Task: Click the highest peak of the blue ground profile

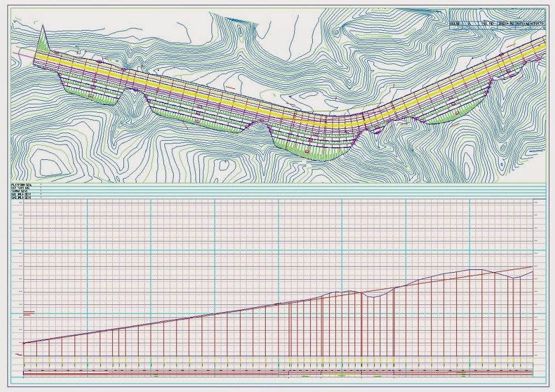Action: click(472, 269)
